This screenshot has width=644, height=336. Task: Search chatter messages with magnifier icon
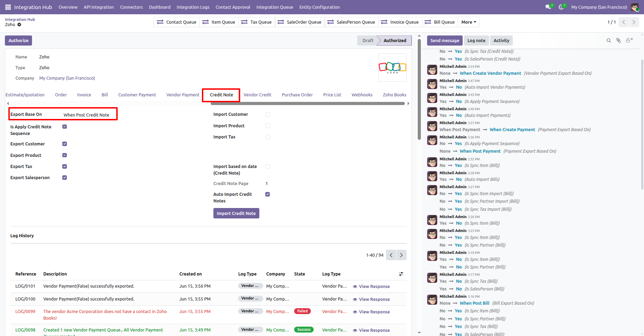tap(609, 40)
